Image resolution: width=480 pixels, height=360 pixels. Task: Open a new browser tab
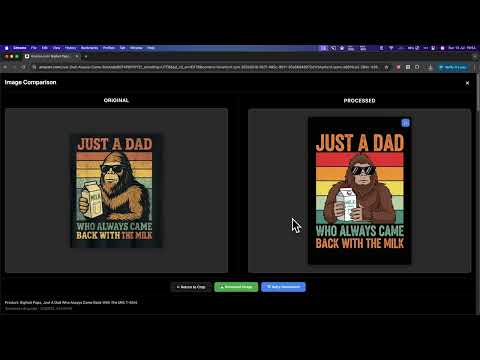[x=86, y=57]
